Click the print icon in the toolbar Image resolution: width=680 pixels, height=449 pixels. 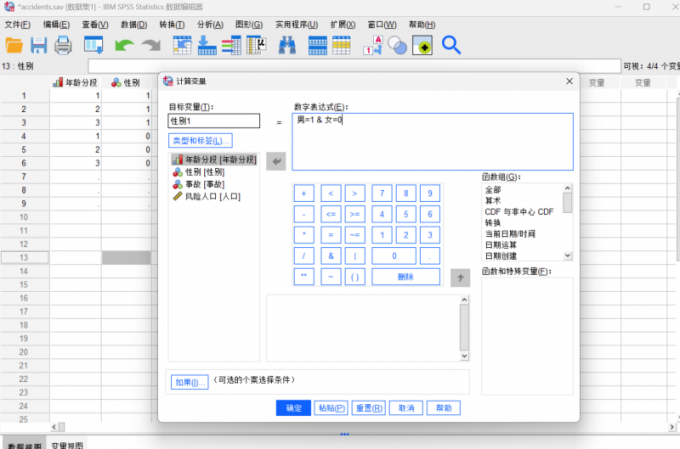click(63, 45)
